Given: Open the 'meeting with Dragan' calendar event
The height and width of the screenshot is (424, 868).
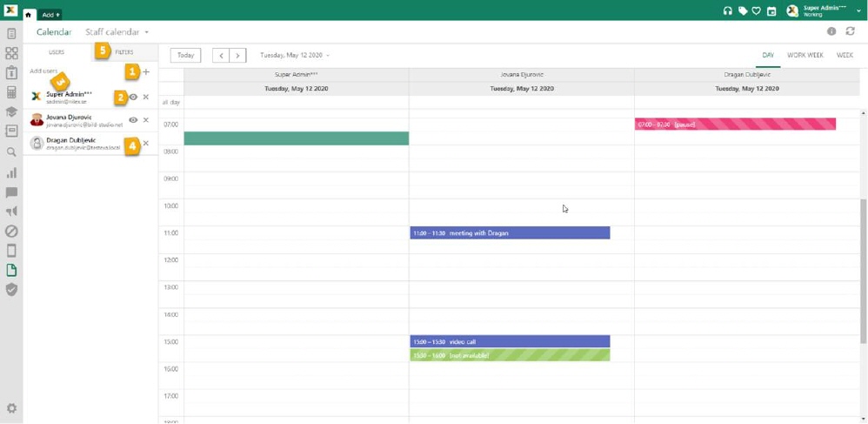Looking at the screenshot, I should [510, 233].
